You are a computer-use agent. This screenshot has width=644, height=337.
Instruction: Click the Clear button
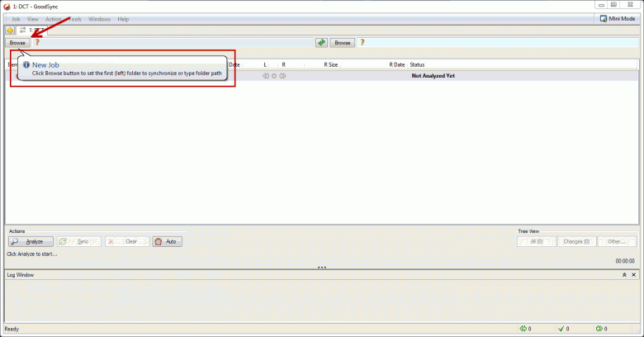click(127, 242)
